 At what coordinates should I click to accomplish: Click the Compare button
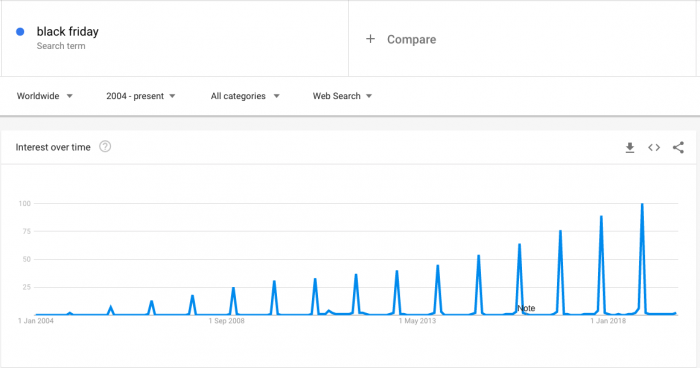pos(401,39)
